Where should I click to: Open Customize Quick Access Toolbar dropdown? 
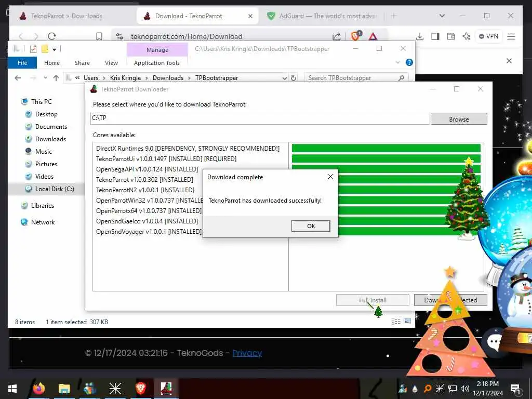(x=54, y=49)
